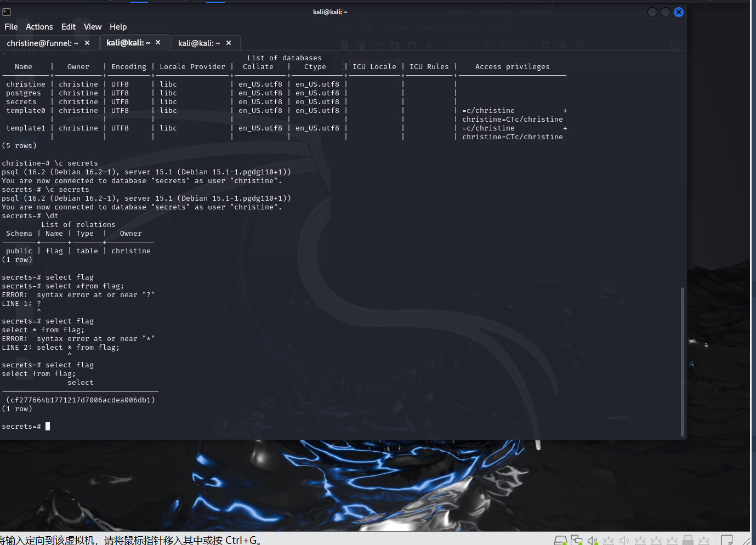Click the secrets=# prompt cursor
Viewport: 756px width, 545px height.
click(48, 427)
